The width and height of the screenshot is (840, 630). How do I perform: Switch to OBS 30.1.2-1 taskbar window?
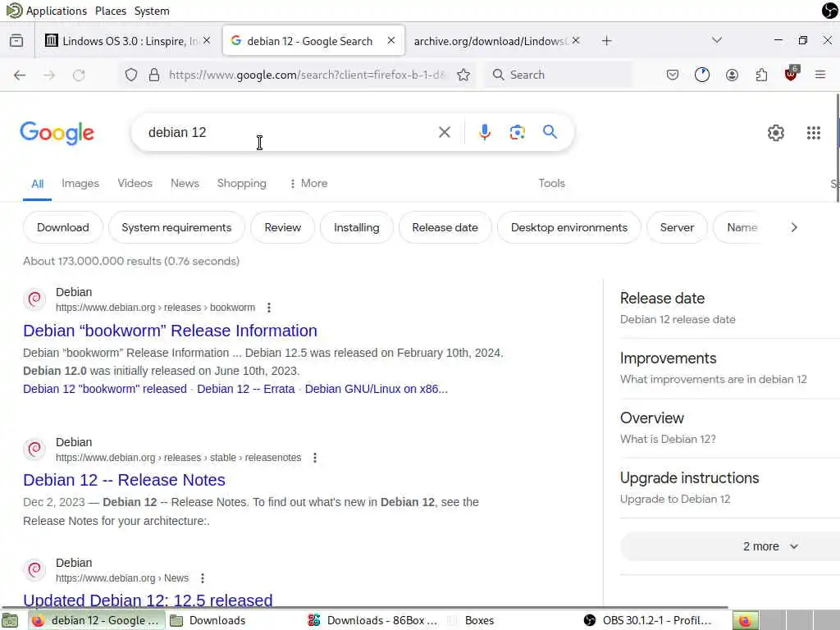point(647,620)
